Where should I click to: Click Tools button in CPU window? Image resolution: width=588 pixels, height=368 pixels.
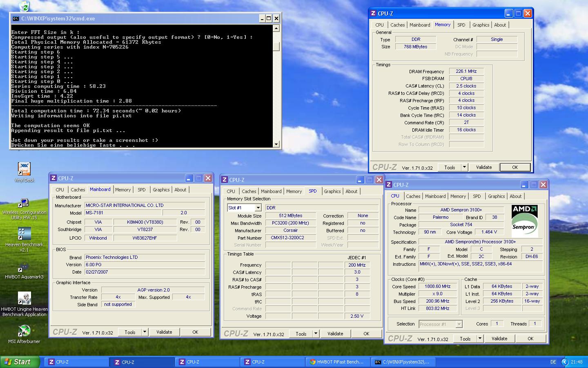pyautogui.click(x=465, y=339)
